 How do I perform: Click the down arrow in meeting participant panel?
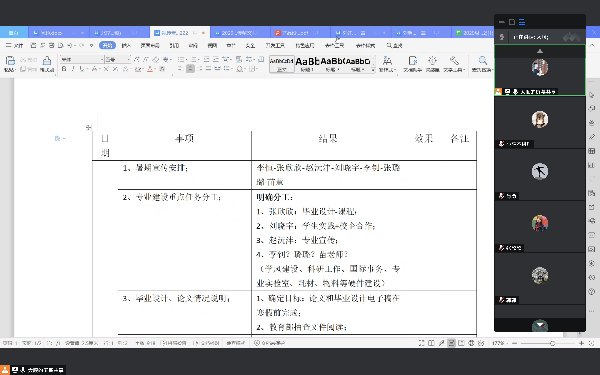540,324
